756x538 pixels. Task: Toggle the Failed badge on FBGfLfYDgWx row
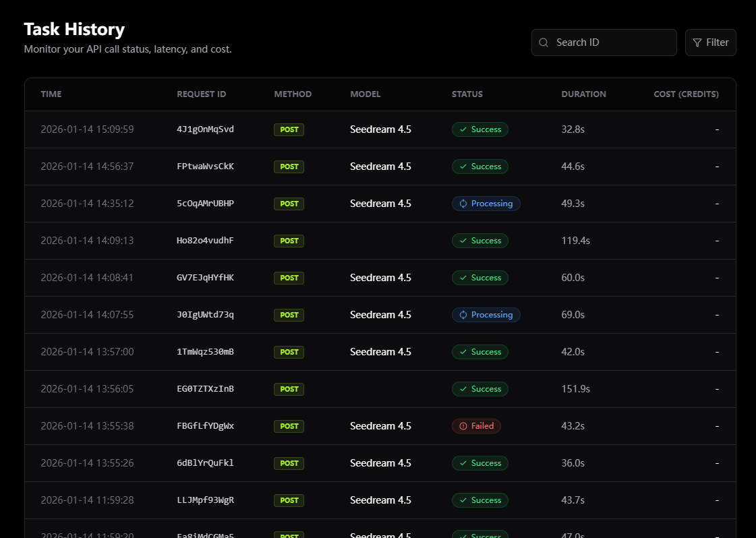pyautogui.click(x=476, y=426)
